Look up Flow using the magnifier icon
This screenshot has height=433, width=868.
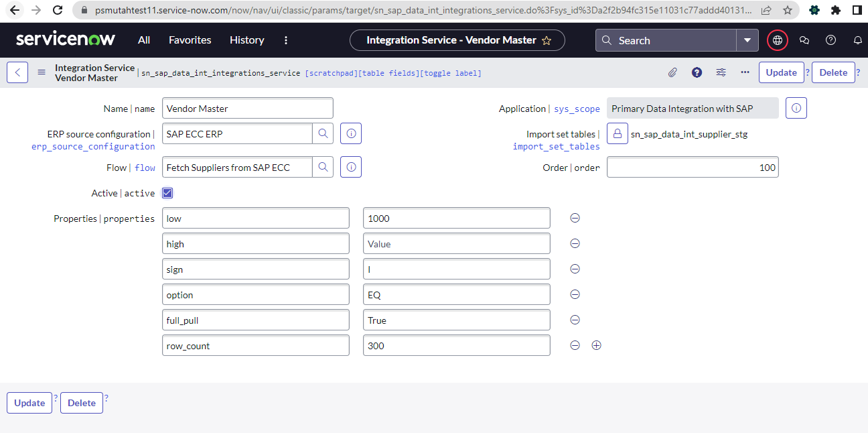(x=323, y=168)
